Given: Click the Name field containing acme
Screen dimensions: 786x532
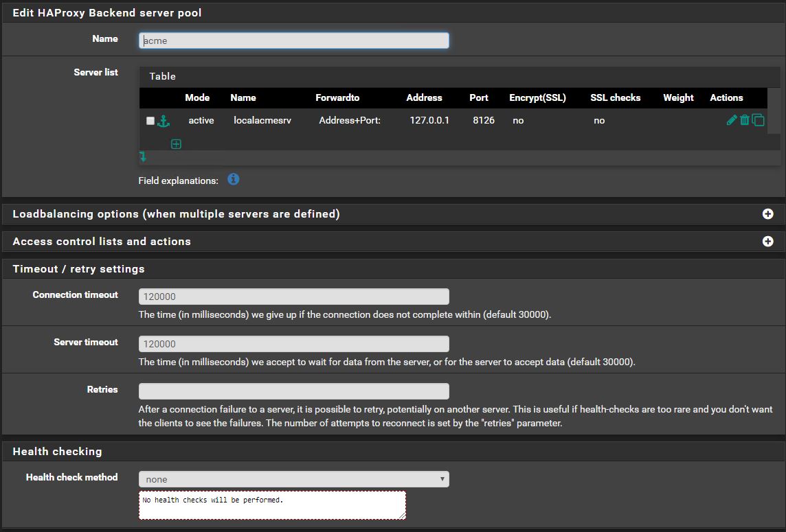Looking at the screenshot, I should (x=293, y=41).
